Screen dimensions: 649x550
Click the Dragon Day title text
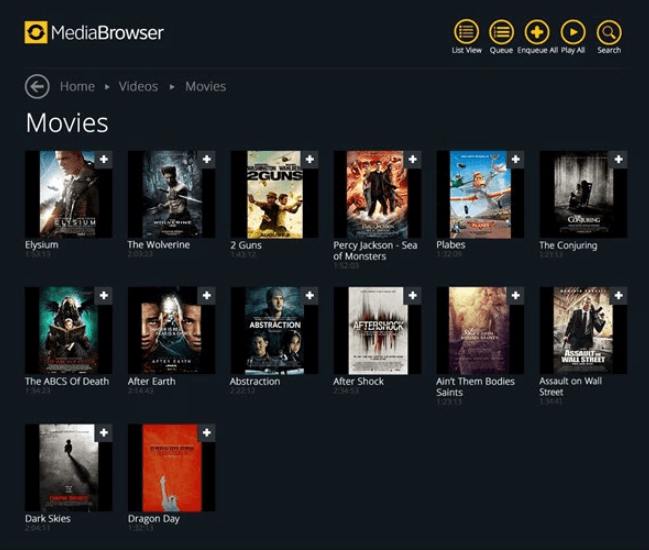click(x=154, y=519)
